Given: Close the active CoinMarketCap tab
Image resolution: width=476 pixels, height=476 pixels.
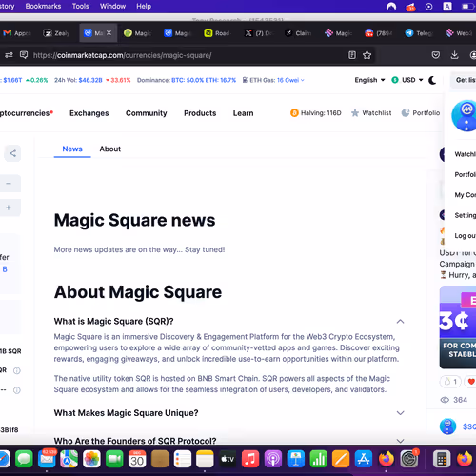Looking at the screenshot, I should tap(109, 32).
